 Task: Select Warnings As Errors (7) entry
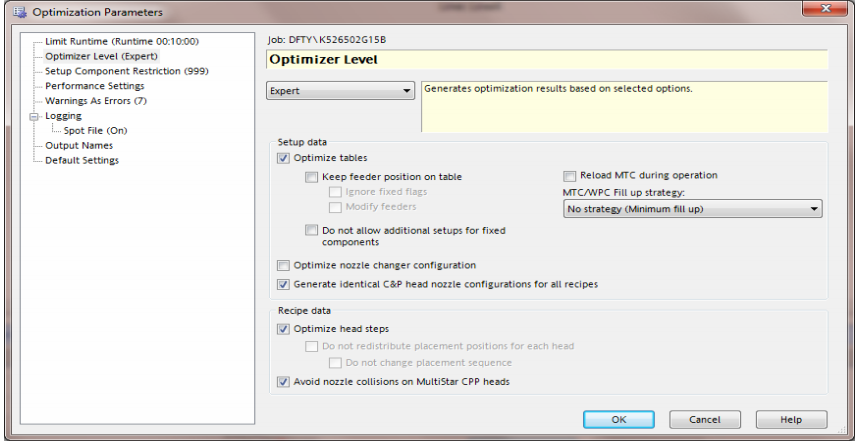[x=96, y=101]
